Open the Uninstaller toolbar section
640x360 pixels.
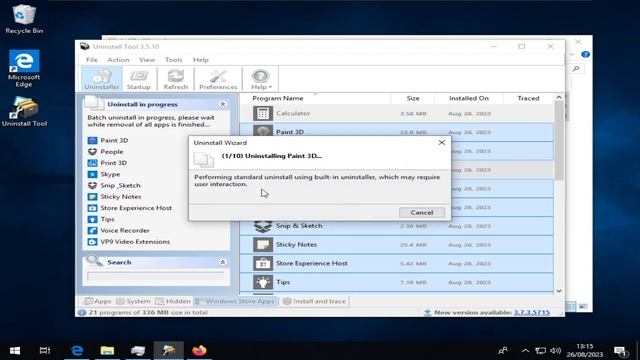pos(102,79)
